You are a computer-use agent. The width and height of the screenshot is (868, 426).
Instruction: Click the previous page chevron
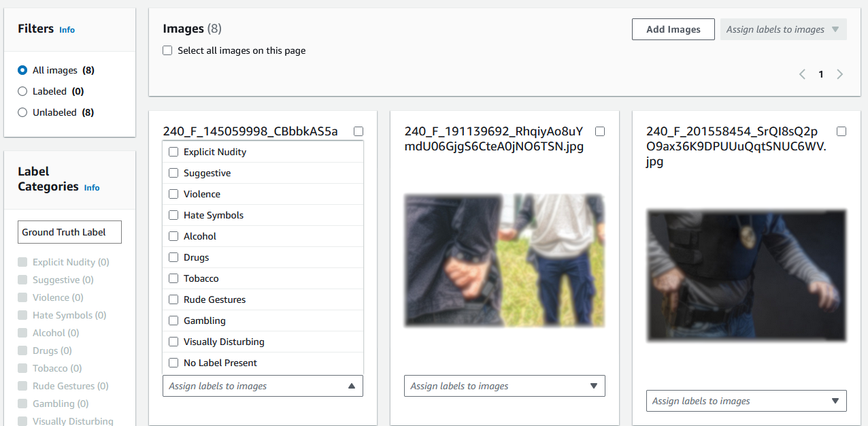point(802,73)
